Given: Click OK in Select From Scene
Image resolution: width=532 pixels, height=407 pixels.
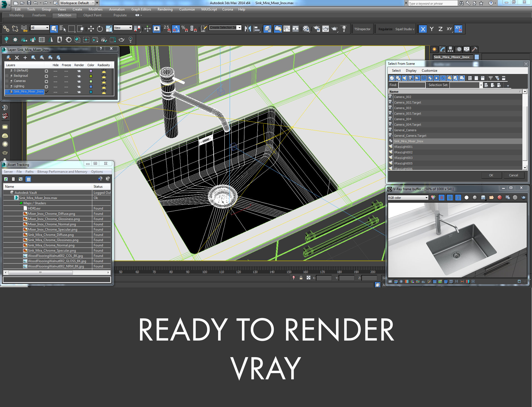Looking at the screenshot, I should (491, 175).
